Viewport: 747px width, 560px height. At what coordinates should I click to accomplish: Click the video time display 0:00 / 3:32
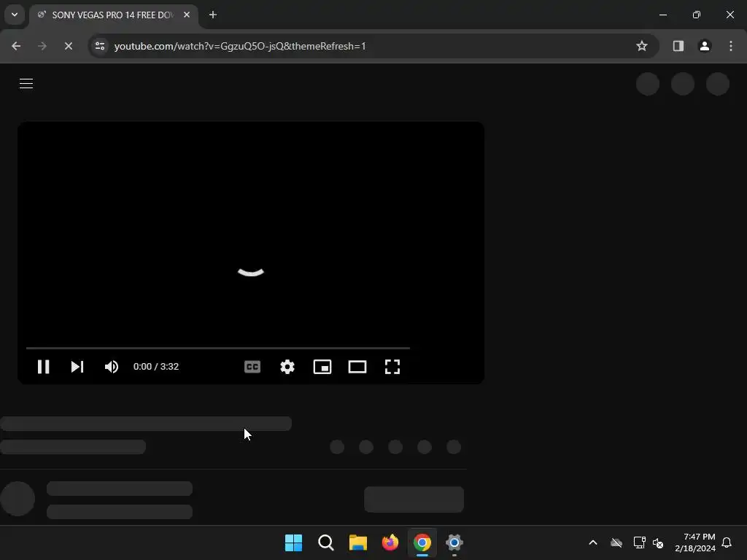pyautogui.click(x=156, y=367)
